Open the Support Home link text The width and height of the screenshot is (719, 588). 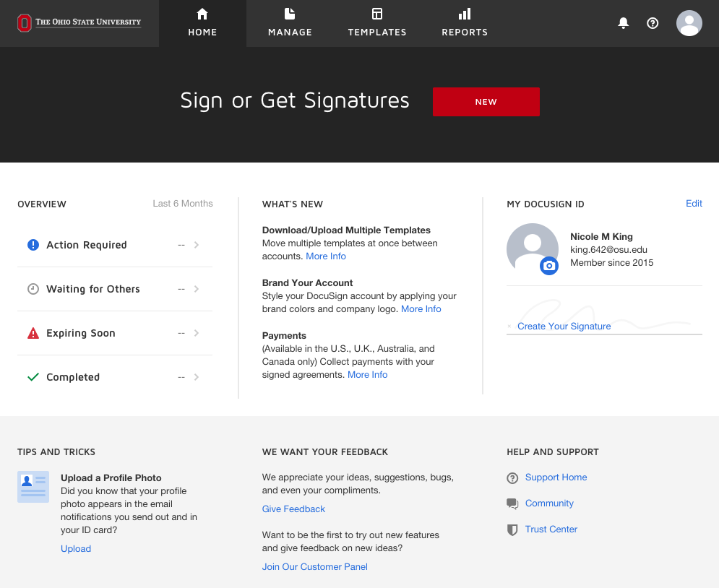point(556,477)
